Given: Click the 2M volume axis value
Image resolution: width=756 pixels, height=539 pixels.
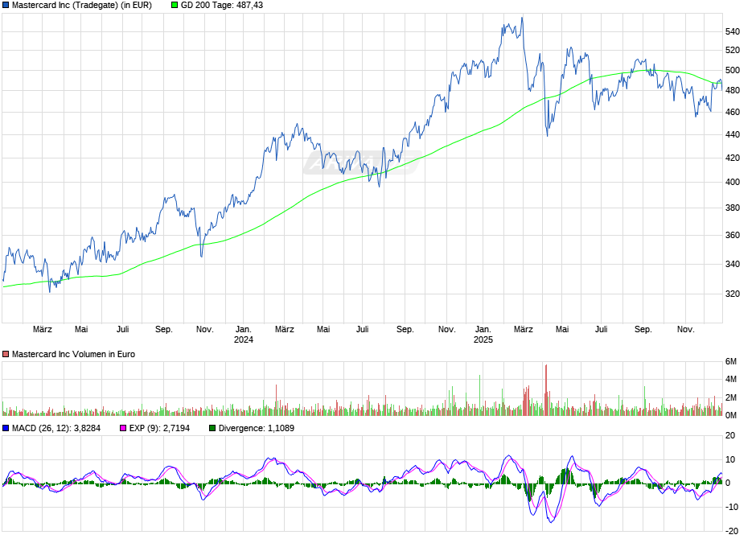Looking at the screenshot, I should 731,397.
